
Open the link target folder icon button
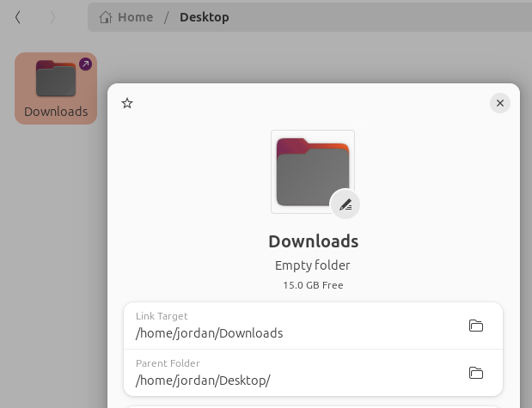tap(475, 326)
